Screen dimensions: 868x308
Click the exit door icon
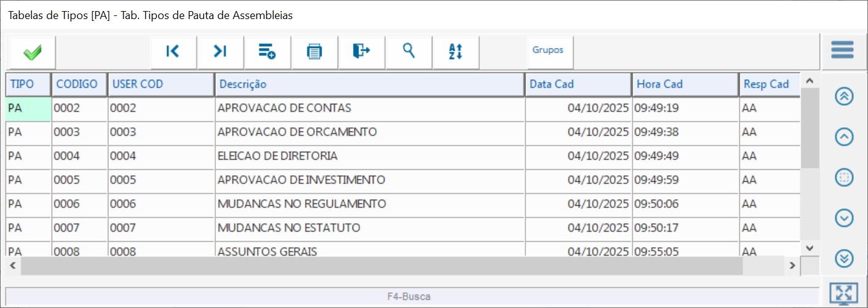(x=362, y=52)
